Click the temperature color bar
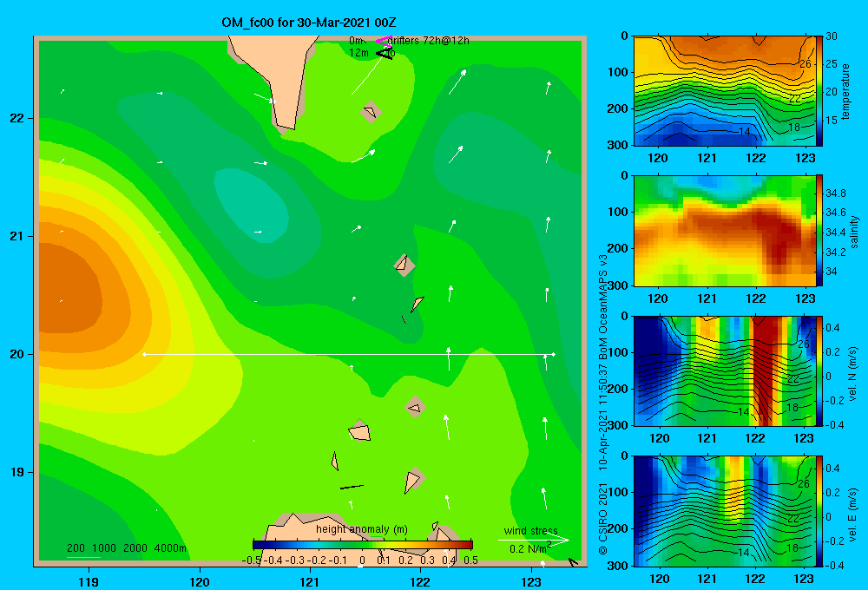 point(819,91)
